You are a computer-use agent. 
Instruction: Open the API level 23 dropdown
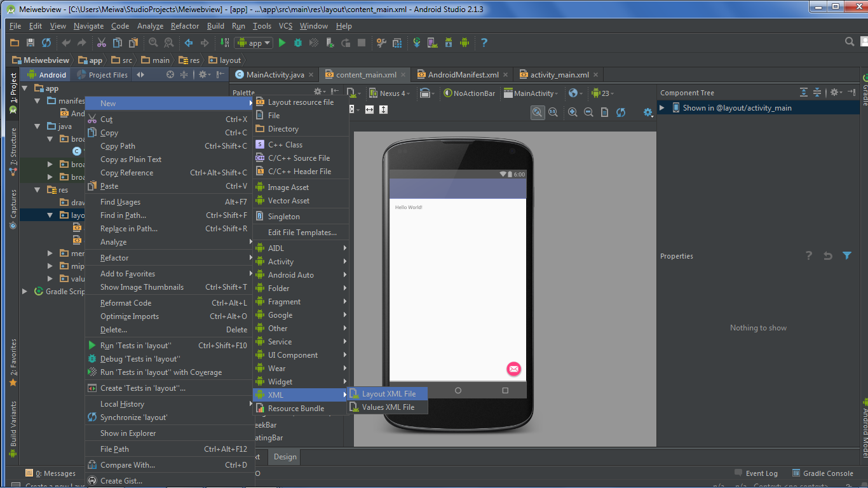click(601, 92)
